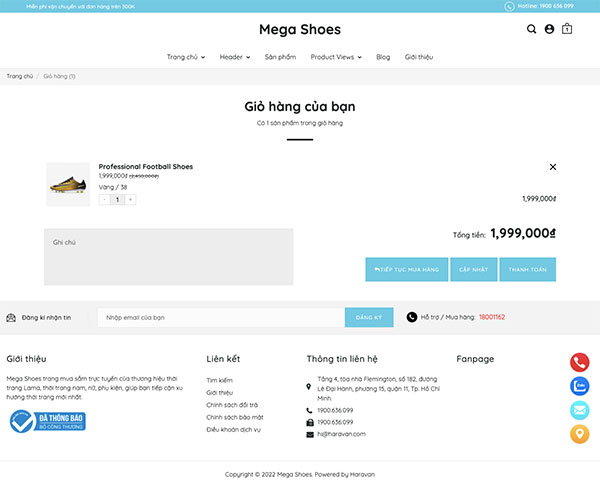Open the cyan email floating icon

579,410
